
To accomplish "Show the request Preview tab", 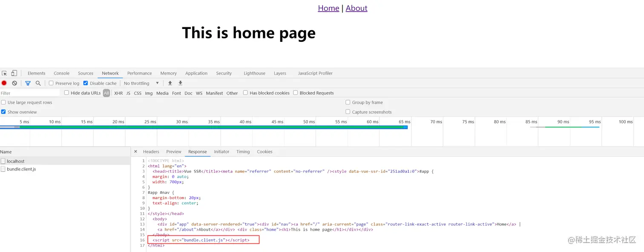I will 174,152.
